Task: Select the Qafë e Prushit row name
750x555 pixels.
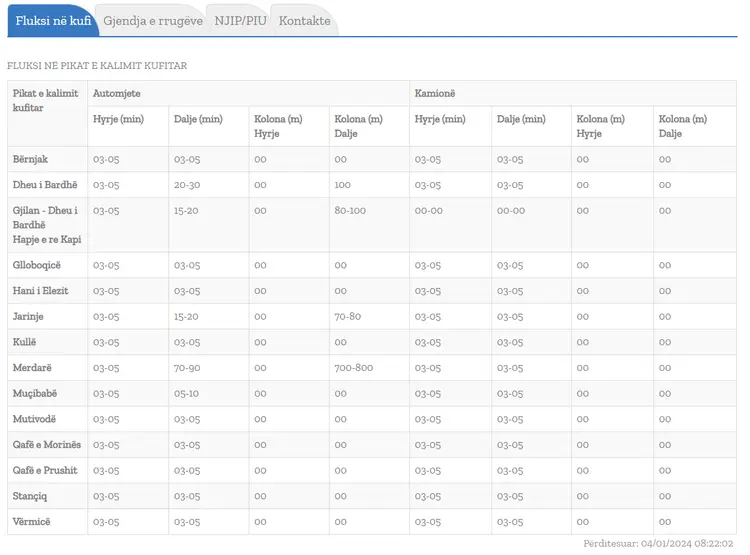Action: click(x=45, y=470)
